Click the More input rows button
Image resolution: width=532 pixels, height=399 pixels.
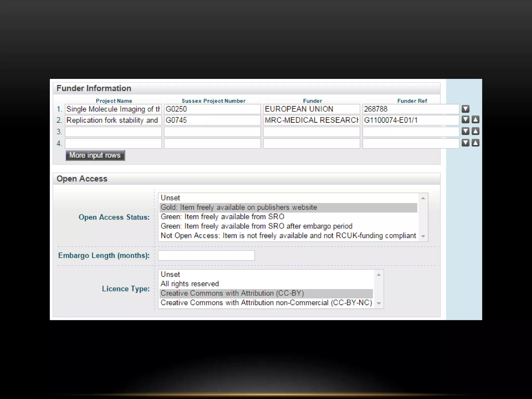click(95, 155)
